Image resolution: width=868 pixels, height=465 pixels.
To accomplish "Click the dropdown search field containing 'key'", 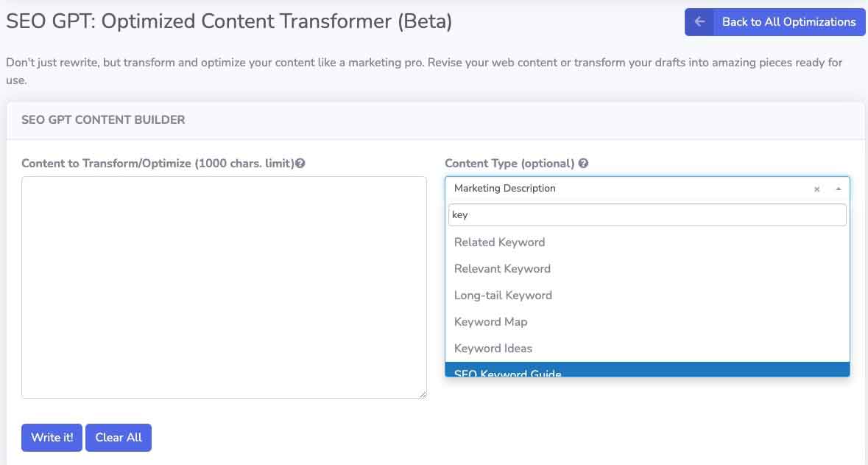I will click(x=647, y=215).
